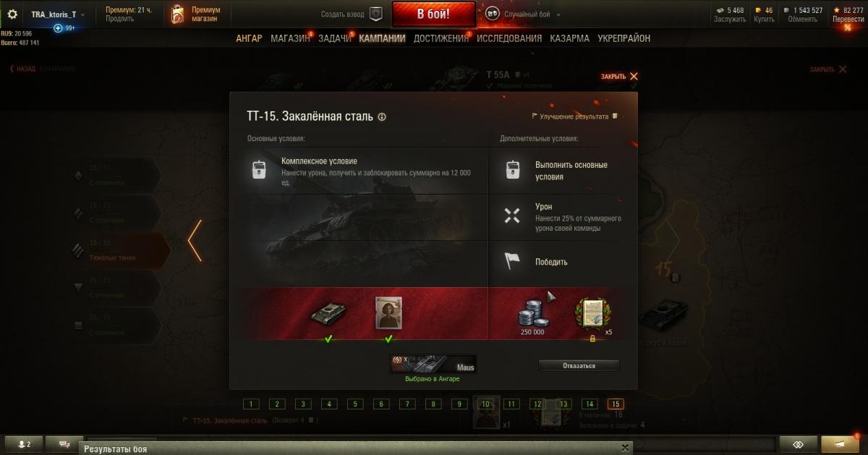The height and width of the screenshot is (455, 868).
Task: Open the contacts icon showing 2
Action: point(24,444)
